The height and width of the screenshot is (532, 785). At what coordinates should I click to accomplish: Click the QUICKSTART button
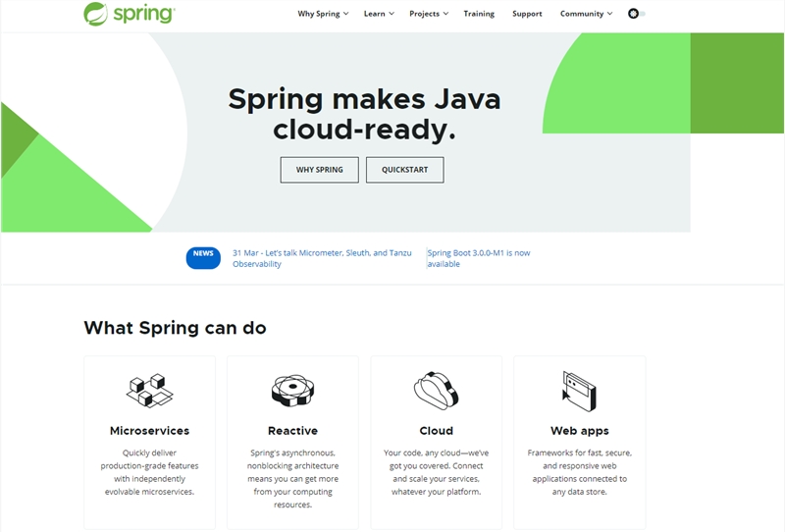(x=404, y=170)
